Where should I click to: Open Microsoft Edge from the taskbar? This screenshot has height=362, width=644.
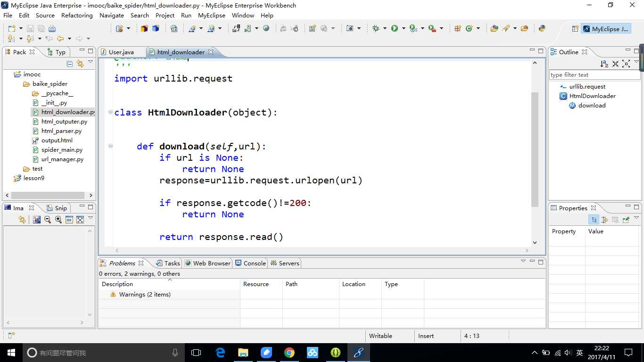(x=220, y=353)
